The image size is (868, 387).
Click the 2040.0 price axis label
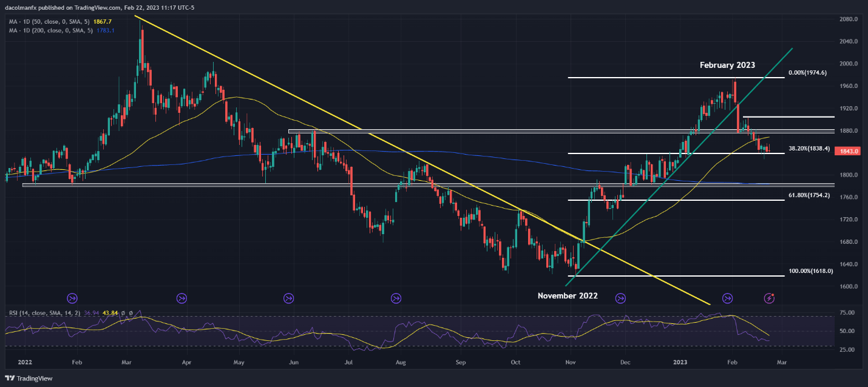pyautogui.click(x=848, y=42)
